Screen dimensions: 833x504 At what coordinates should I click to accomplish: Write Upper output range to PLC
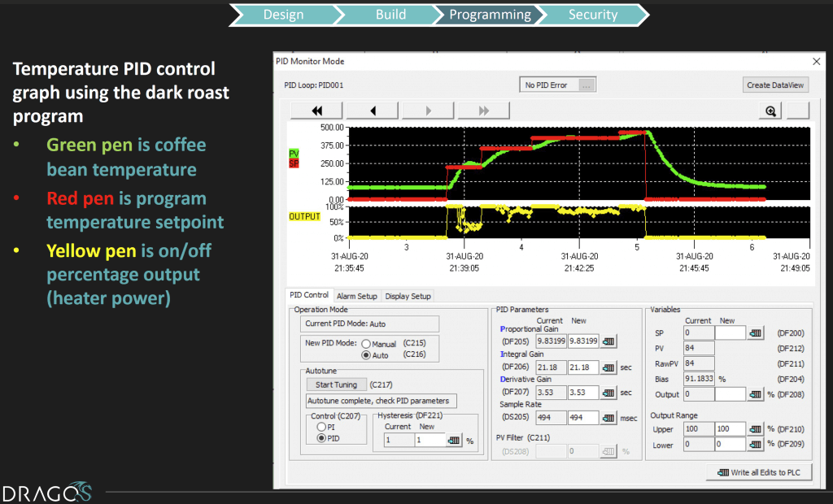tap(756, 428)
